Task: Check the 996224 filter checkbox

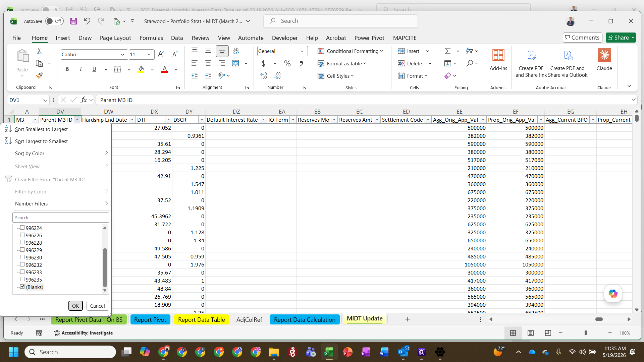Action: 22,228
